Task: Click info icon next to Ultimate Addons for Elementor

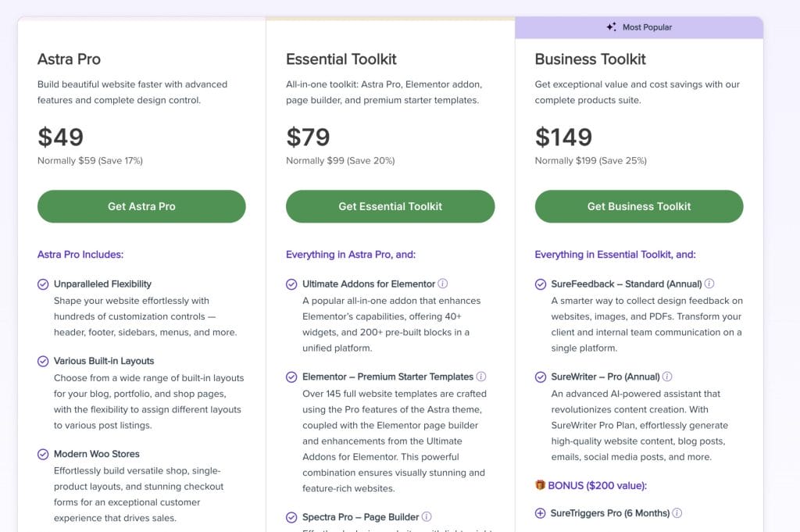Action: click(x=443, y=284)
